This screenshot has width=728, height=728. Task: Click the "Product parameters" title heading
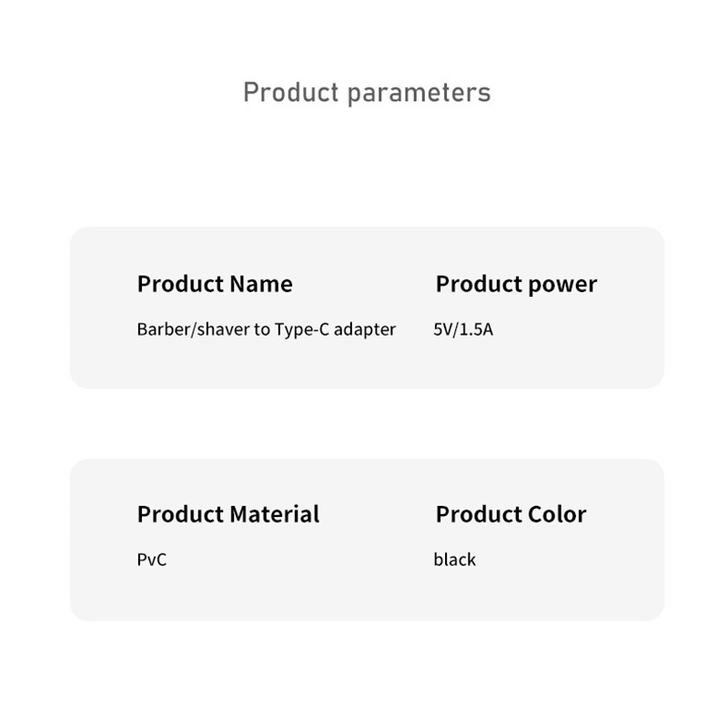click(367, 93)
